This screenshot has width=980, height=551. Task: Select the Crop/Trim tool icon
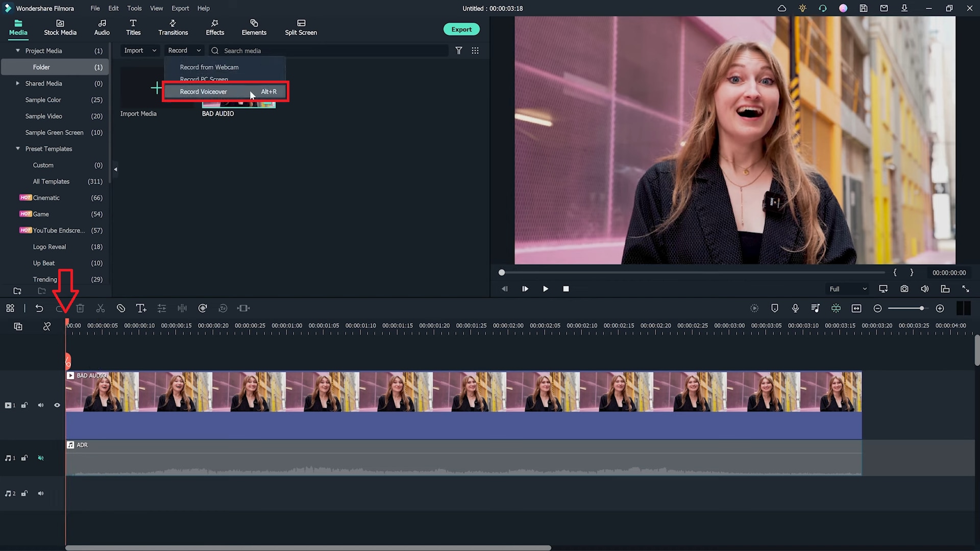click(x=244, y=308)
